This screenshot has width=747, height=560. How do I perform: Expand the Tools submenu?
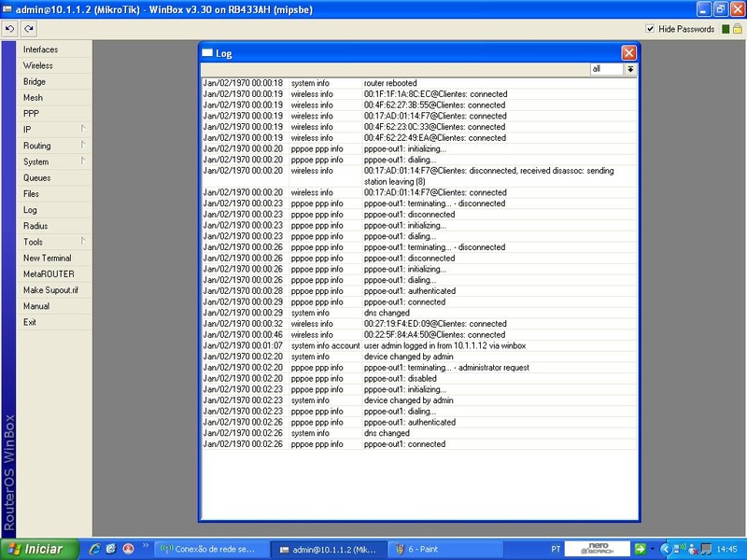53,242
